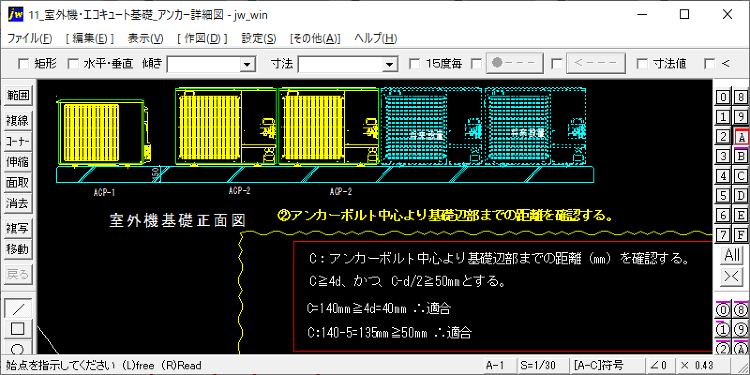This screenshot has height=375, width=750.
Task: Open the ファイル(F) menu
Action: (x=30, y=38)
